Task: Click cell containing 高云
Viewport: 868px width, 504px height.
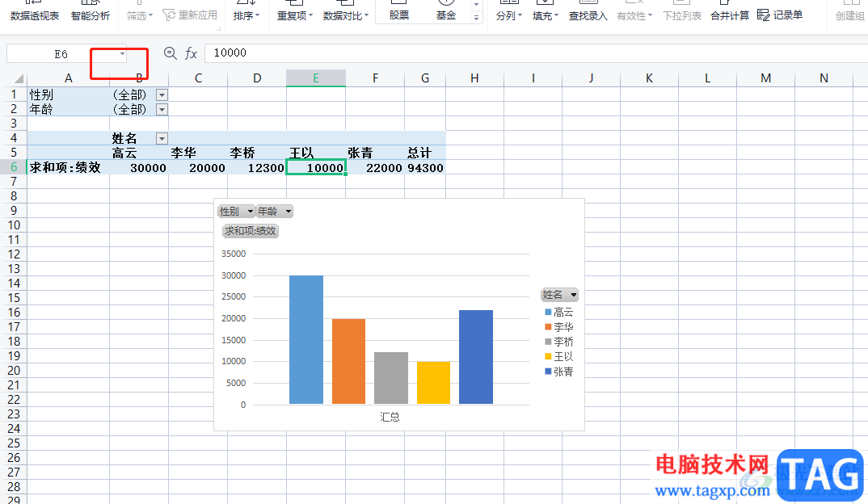Action: click(139, 153)
